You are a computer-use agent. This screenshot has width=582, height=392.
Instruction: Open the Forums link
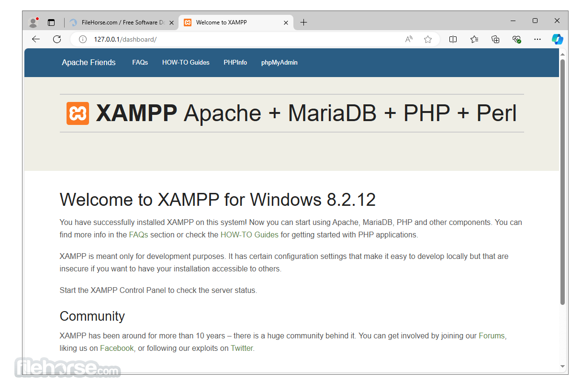(492, 336)
